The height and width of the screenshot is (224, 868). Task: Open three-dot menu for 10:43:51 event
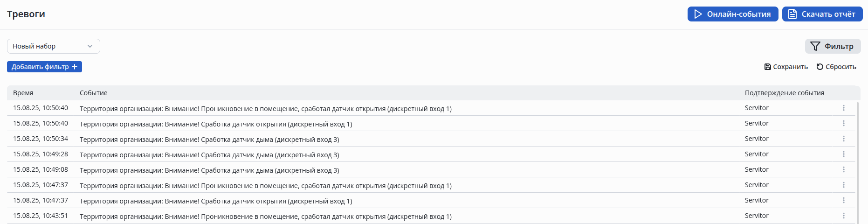[x=843, y=216]
